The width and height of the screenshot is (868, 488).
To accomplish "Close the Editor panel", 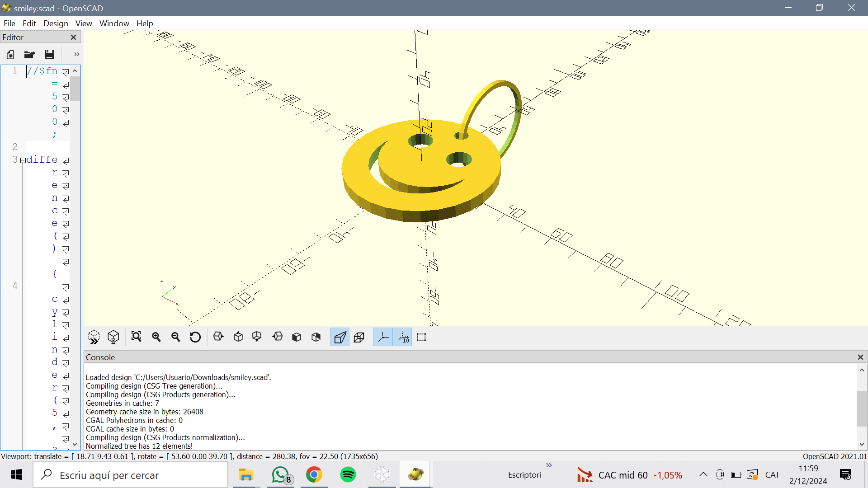I will pos(73,37).
